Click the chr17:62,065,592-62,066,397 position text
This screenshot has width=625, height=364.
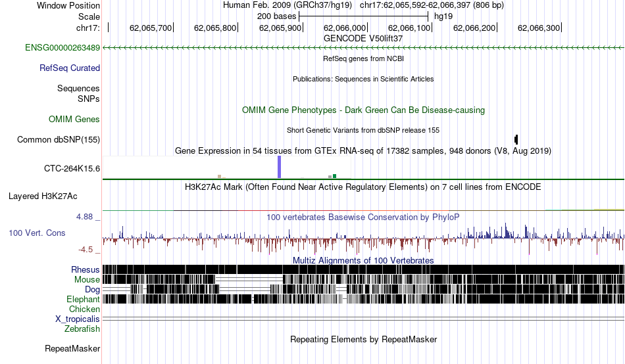click(x=432, y=5)
